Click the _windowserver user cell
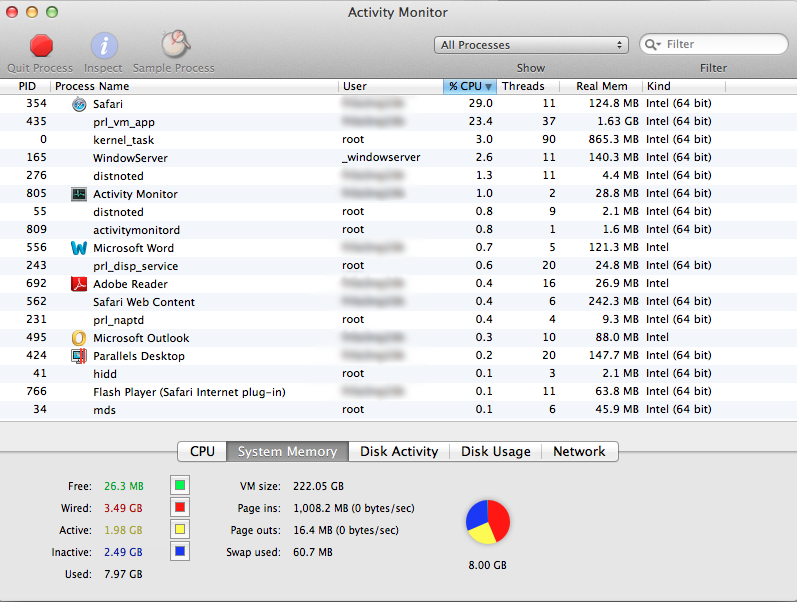797x602 pixels. click(x=381, y=158)
